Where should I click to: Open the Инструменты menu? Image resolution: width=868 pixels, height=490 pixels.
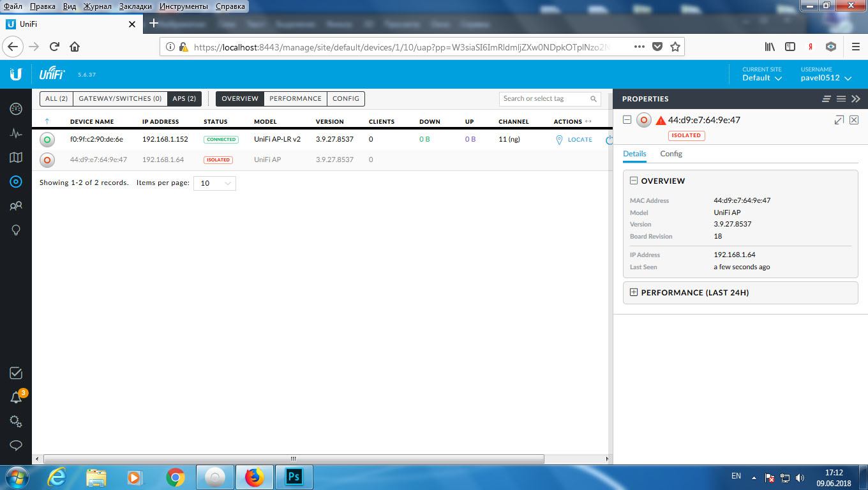point(184,6)
